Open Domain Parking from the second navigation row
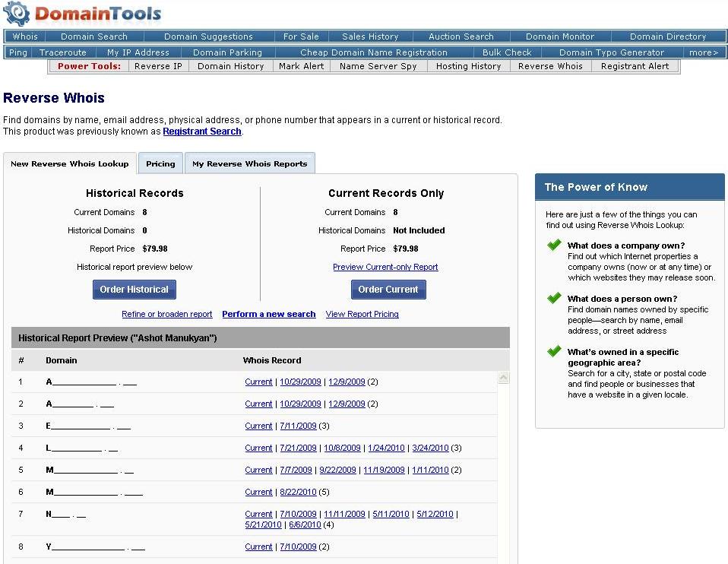This screenshot has height=564, width=728. click(227, 52)
